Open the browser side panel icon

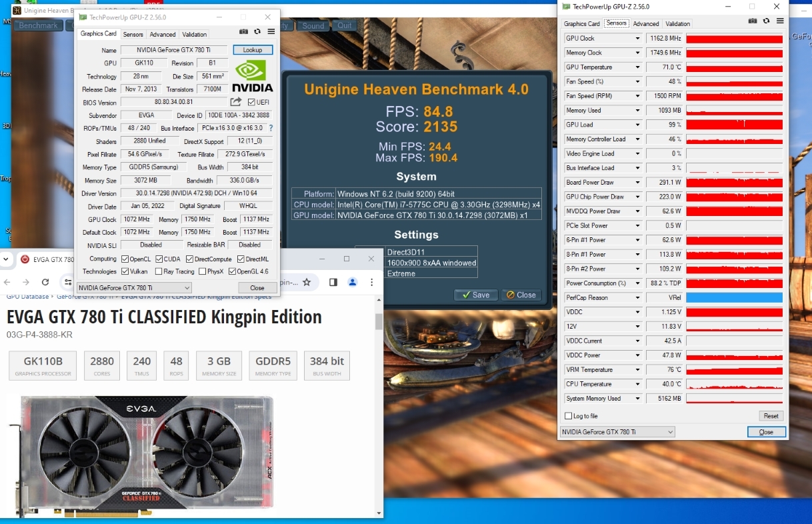coord(333,282)
